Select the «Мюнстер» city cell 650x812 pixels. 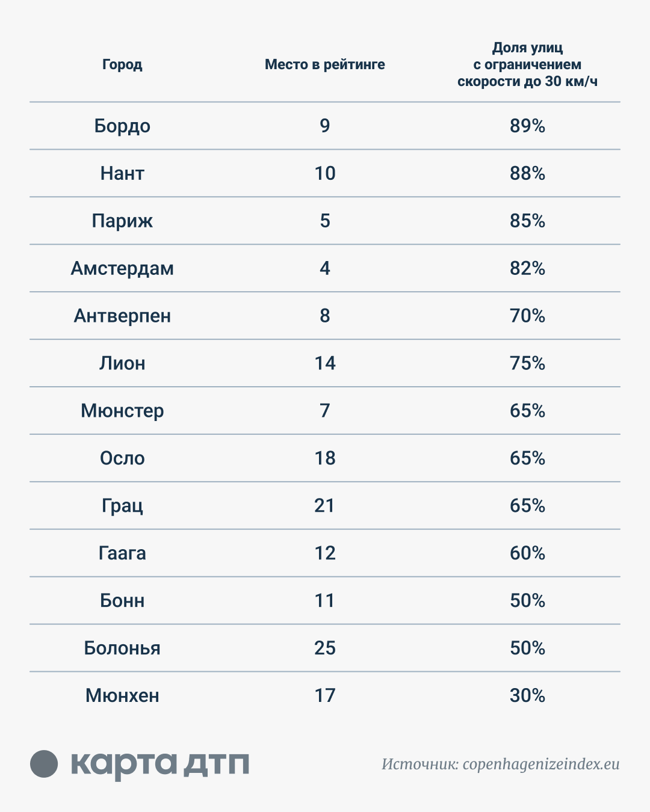pyautogui.click(x=122, y=411)
